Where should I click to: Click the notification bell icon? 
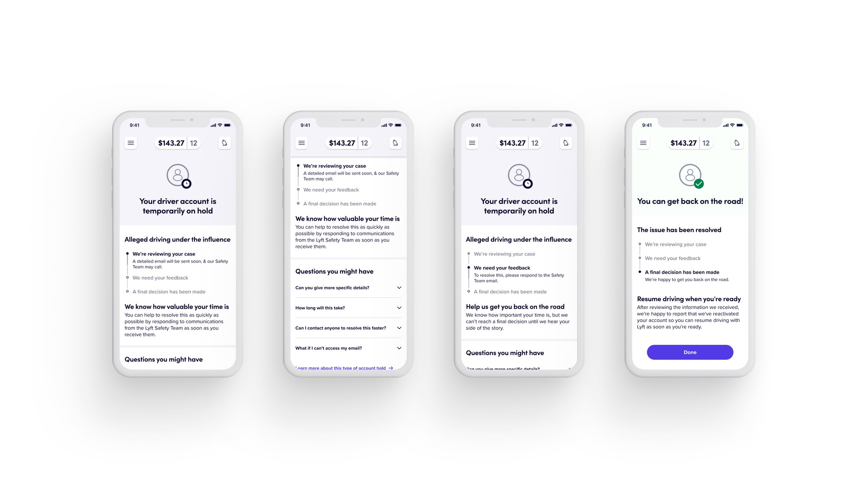223,143
